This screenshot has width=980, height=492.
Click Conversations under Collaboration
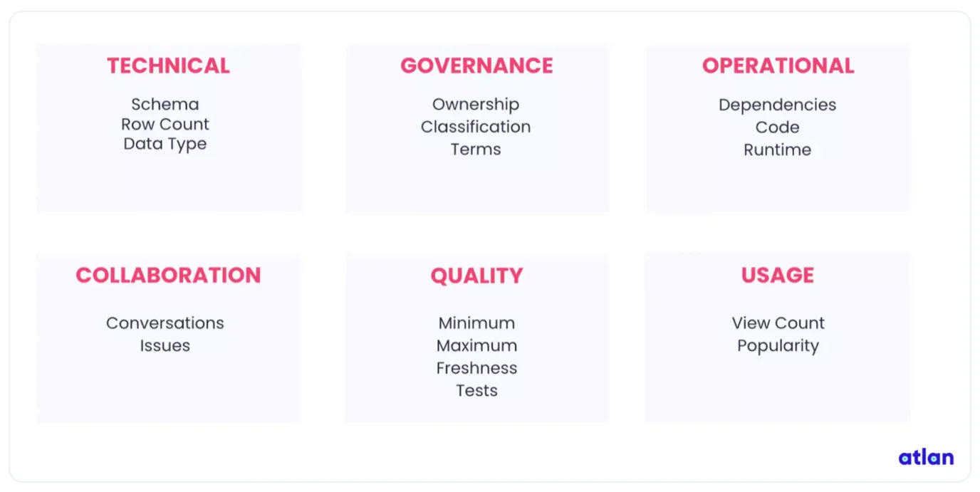point(165,323)
